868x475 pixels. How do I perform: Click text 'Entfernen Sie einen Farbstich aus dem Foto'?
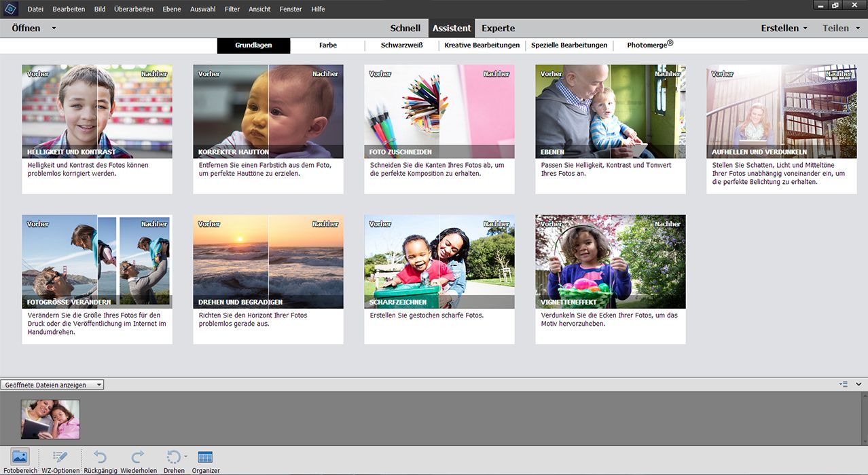[266, 166]
